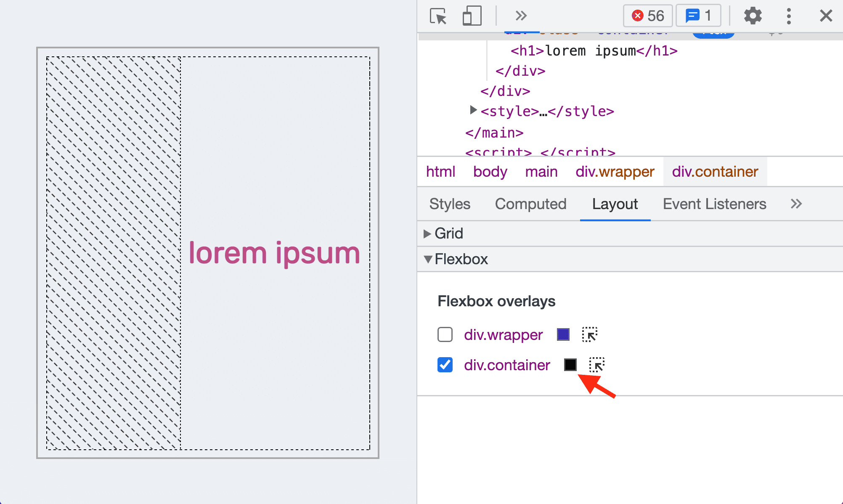Switch to the Styles tab
The width and height of the screenshot is (843, 504).
pyautogui.click(x=449, y=203)
